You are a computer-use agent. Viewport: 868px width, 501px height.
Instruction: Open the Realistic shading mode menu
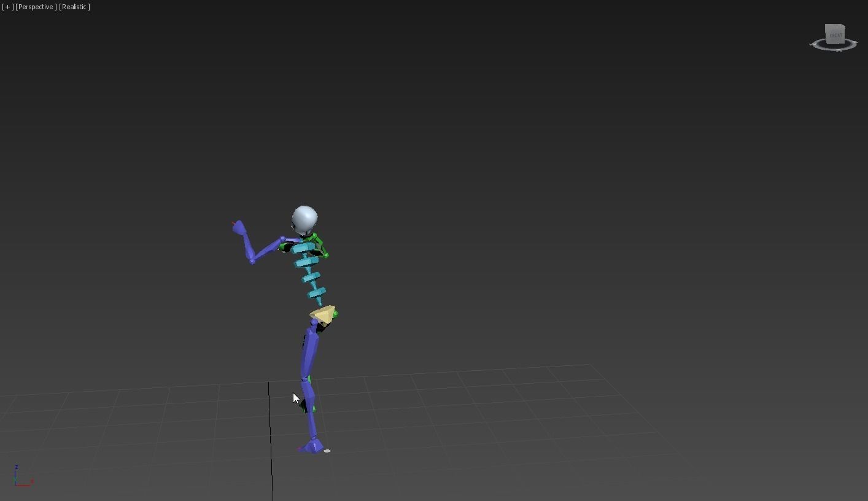74,7
